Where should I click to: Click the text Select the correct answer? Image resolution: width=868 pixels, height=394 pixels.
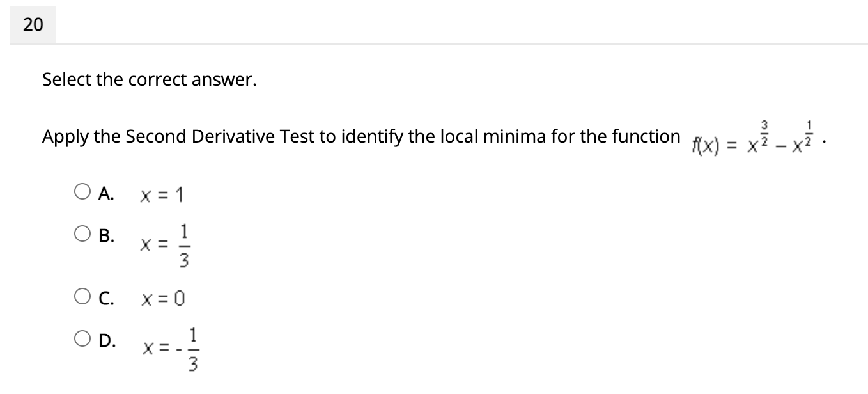(x=149, y=79)
